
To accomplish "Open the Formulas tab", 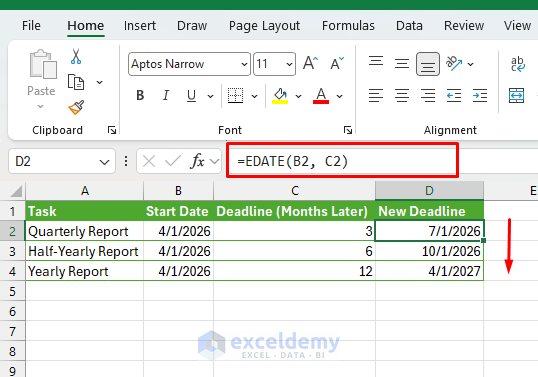I will [x=348, y=26].
